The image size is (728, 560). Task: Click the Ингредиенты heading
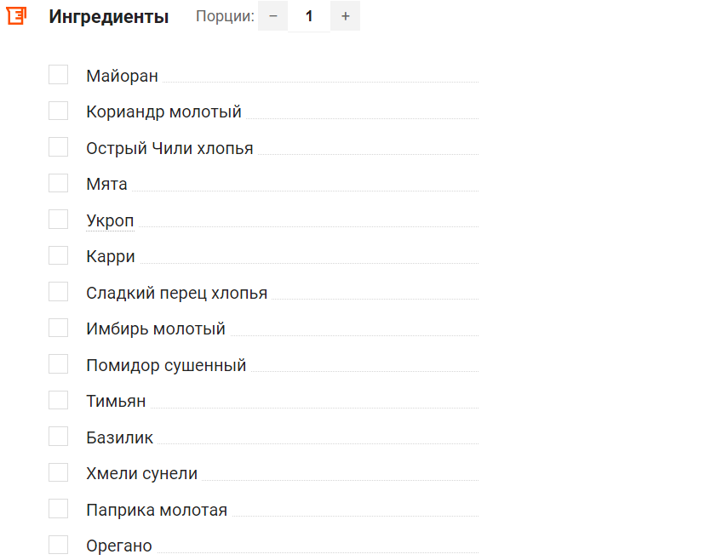(x=109, y=17)
